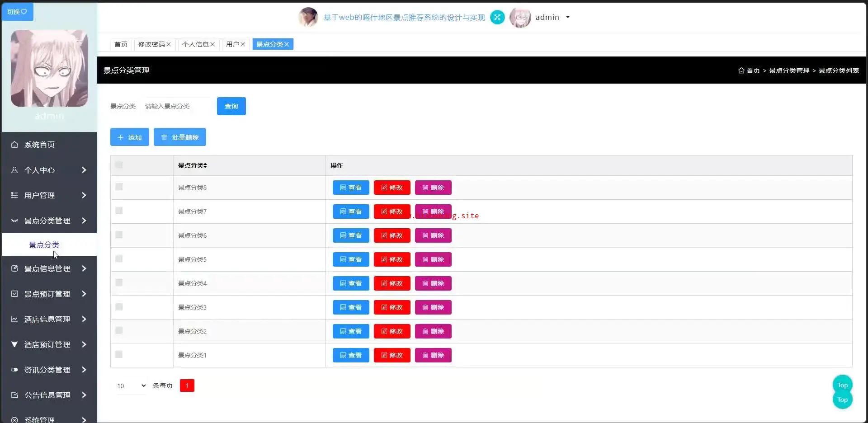
Task: Click the 切换 heart button
Action: coord(17,12)
